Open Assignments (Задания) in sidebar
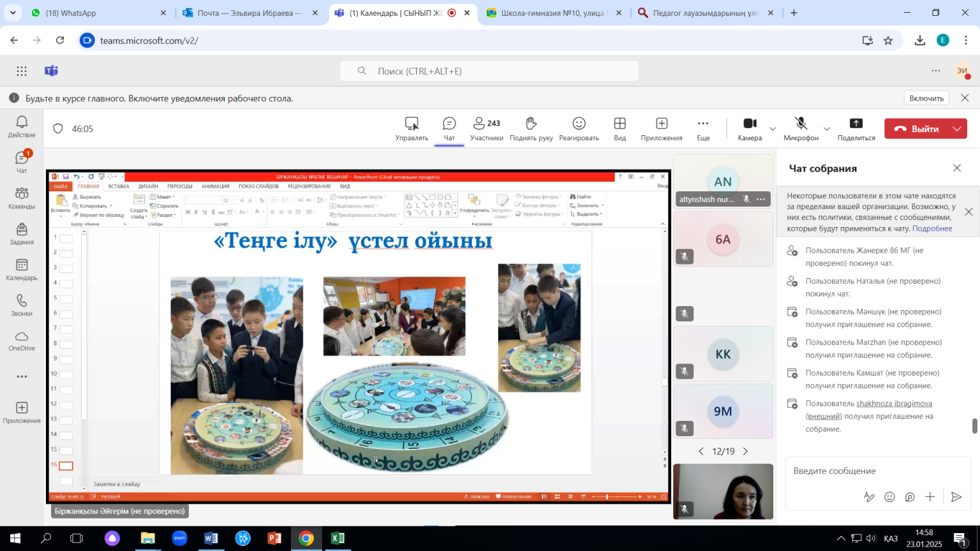The width and height of the screenshot is (980, 551). (22, 233)
